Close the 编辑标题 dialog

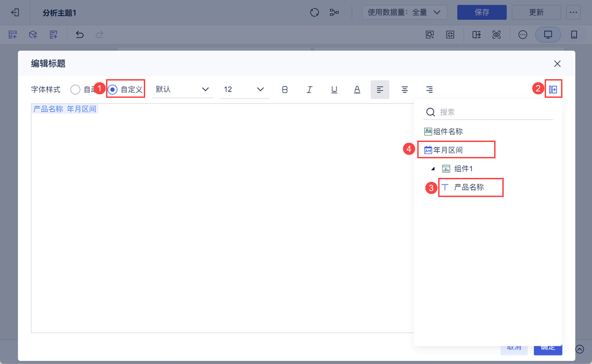tap(557, 64)
